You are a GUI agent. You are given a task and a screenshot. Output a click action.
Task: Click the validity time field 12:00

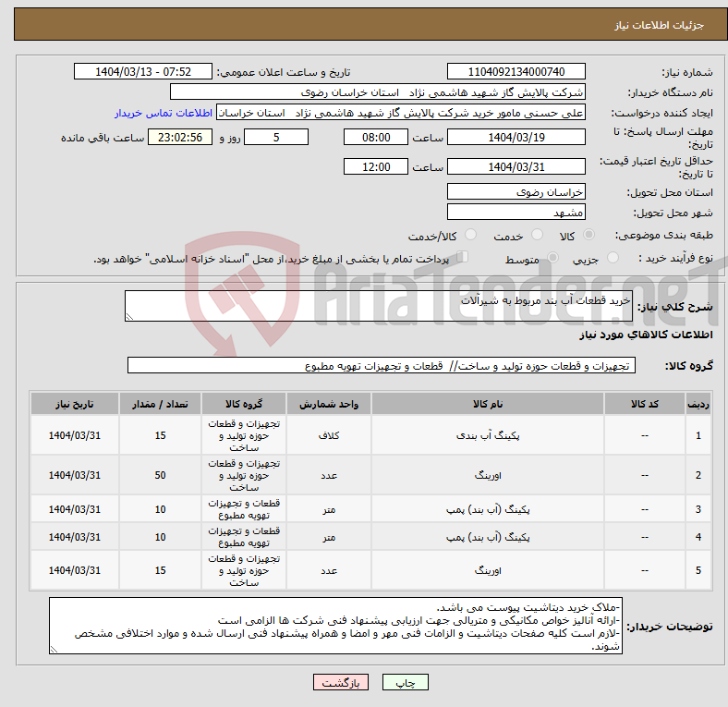pyautogui.click(x=376, y=166)
